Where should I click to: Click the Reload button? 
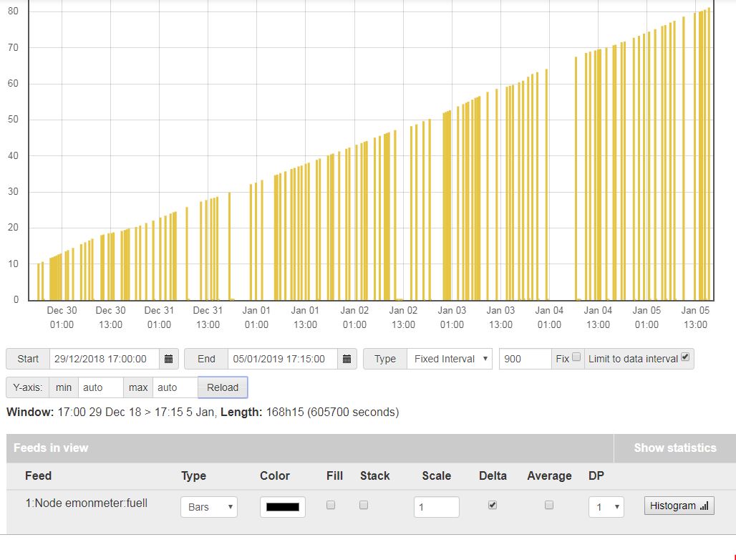tap(223, 387)
